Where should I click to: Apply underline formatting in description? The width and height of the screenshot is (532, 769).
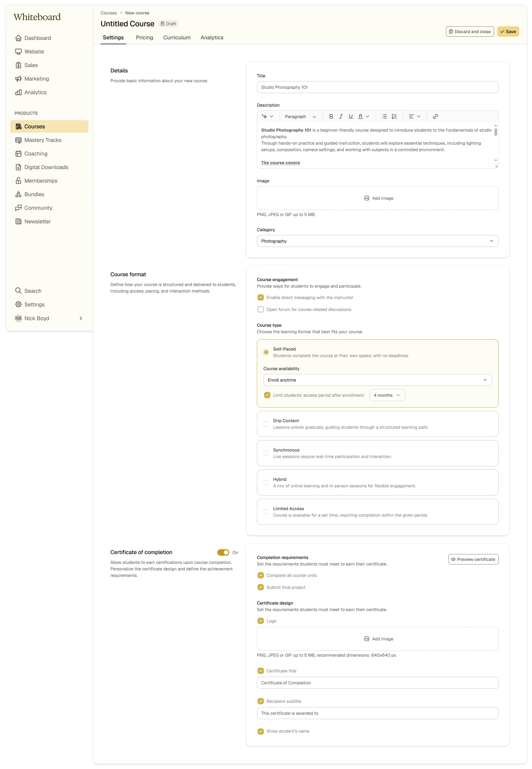click(350, 116)
